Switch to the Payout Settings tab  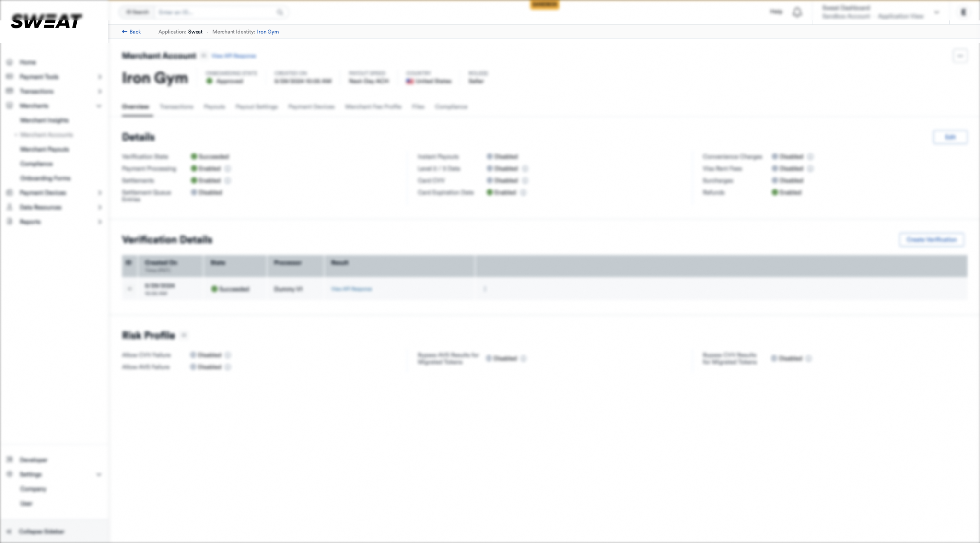pyautogui.click(x=257, y=107)
